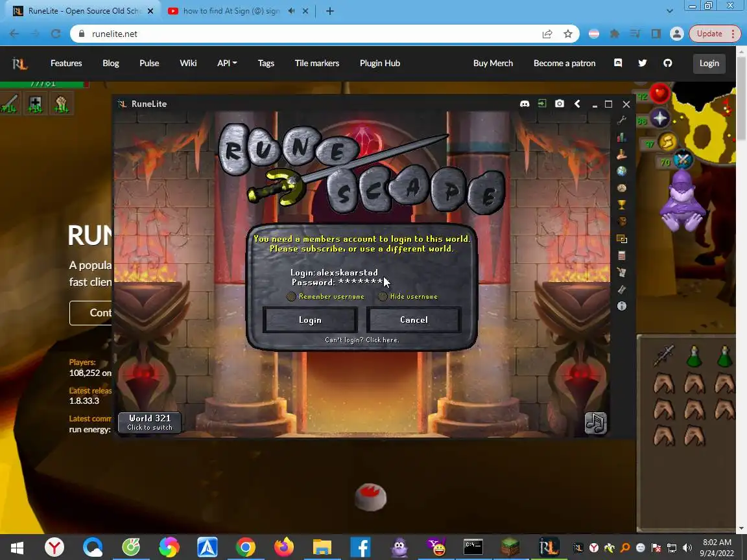
Task: Click Chrome side panel icon
Action: (656, 33)
